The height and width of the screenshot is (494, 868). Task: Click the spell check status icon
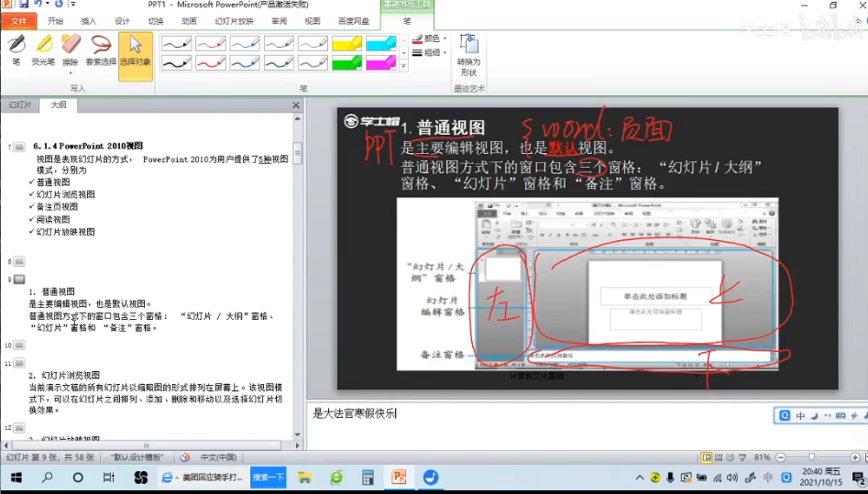[185, 457]
